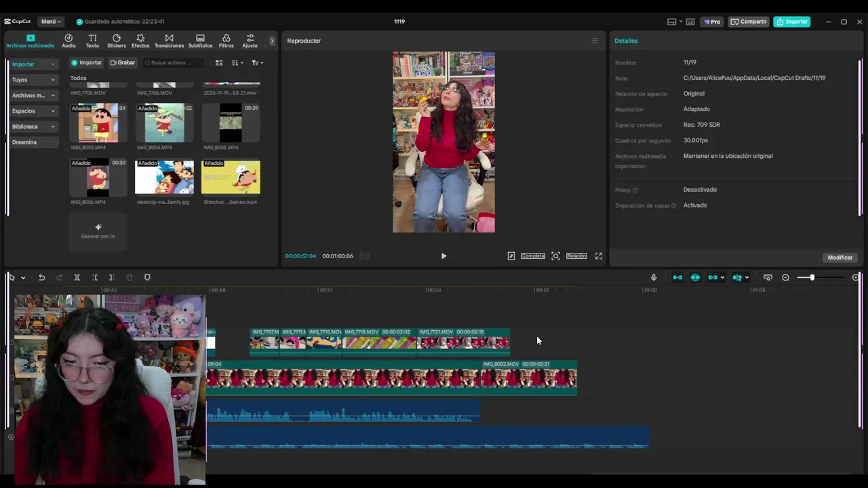
Task: Click the Pro badge button
Action: point(711,22)
